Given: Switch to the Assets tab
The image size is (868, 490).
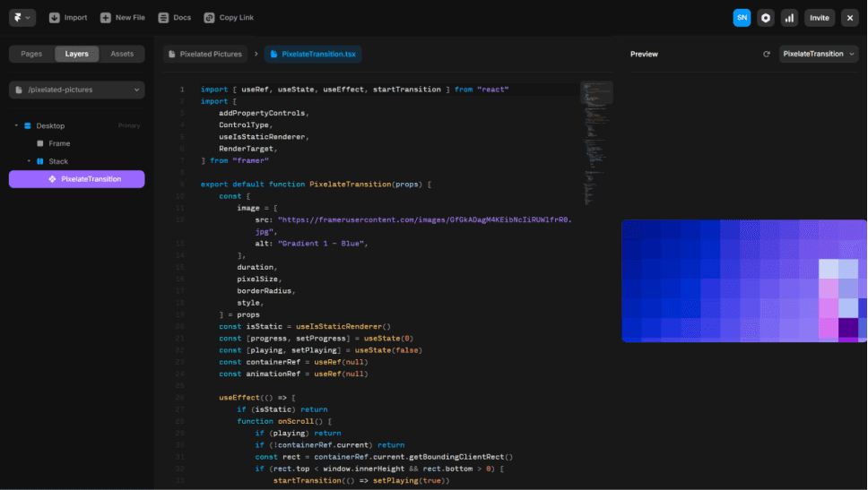Looking at the screenshot, I should pos(122,54).
